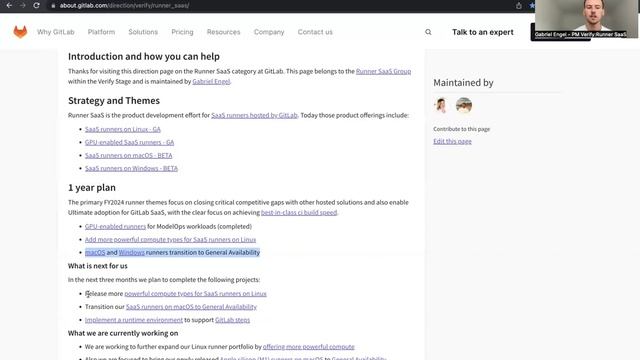
Task: Open the Contact us page
Action: [x=315, y=32]
